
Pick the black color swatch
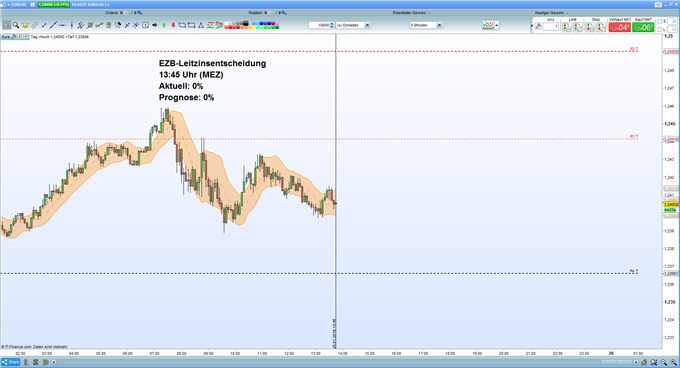tap(246, 23)
